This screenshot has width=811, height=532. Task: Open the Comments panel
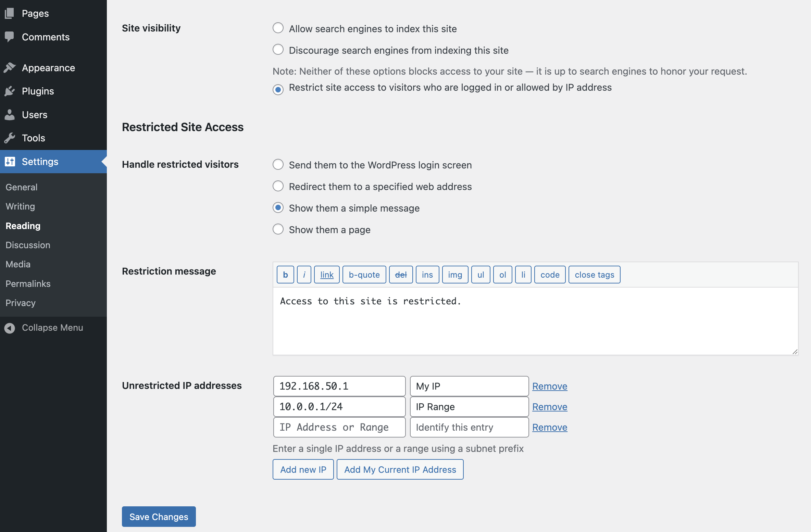[x=46, y=37]
